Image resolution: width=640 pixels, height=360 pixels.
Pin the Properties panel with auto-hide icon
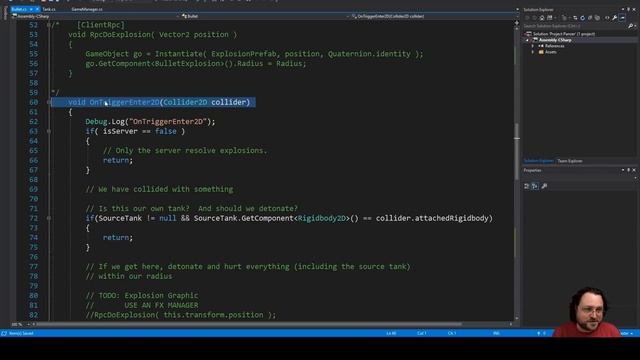[629, 170]
